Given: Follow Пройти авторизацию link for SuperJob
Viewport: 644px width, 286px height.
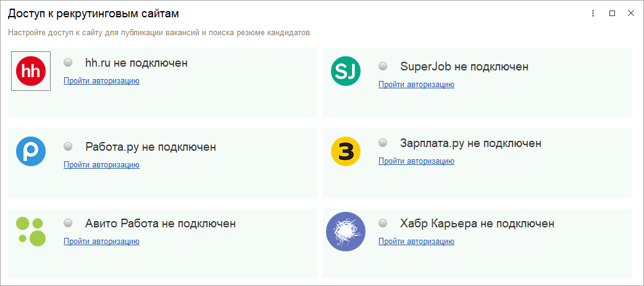Looking at the screenshot, I should (x=416, y=84).
